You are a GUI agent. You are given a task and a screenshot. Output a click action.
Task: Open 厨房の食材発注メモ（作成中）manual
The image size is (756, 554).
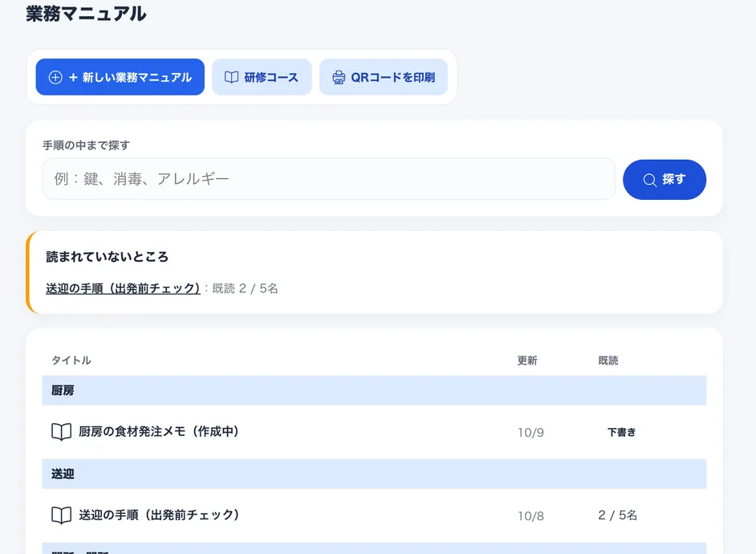(159, 431)
